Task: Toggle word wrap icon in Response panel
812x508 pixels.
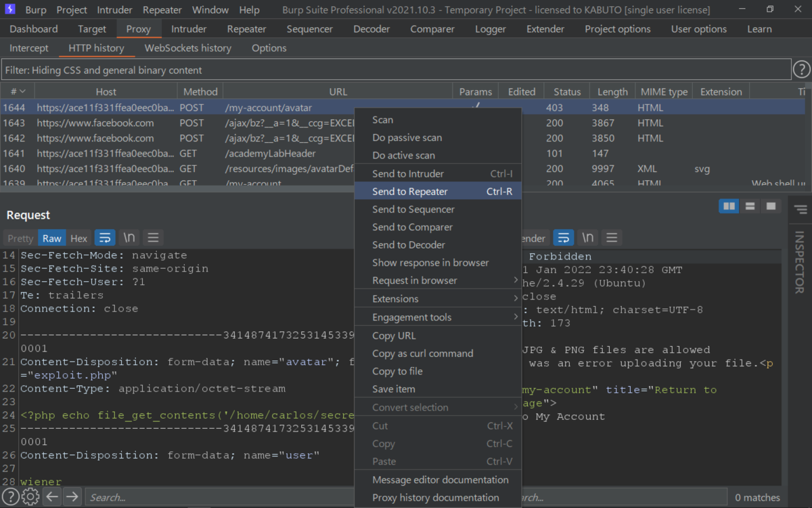Action: [x=564, y=238]
